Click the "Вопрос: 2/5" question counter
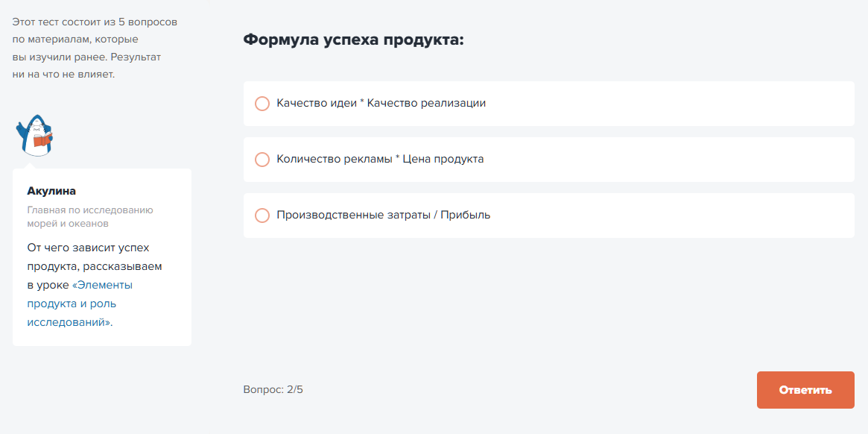868x434 pixels. point(273,390)
